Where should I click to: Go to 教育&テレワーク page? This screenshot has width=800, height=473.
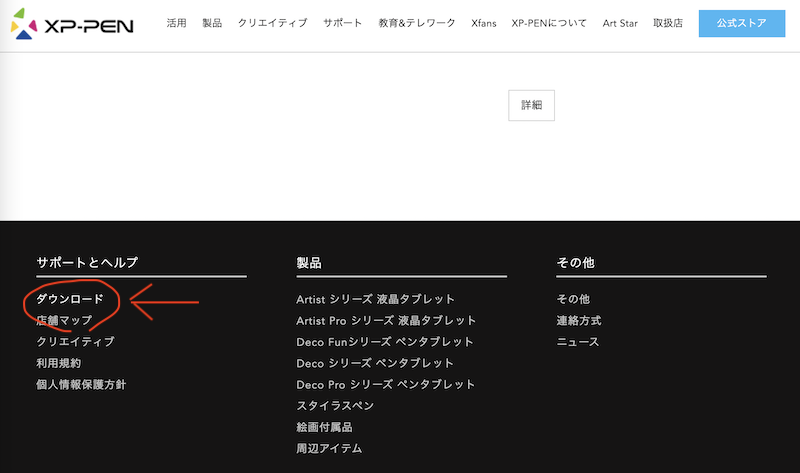click(x=417, y=23)
